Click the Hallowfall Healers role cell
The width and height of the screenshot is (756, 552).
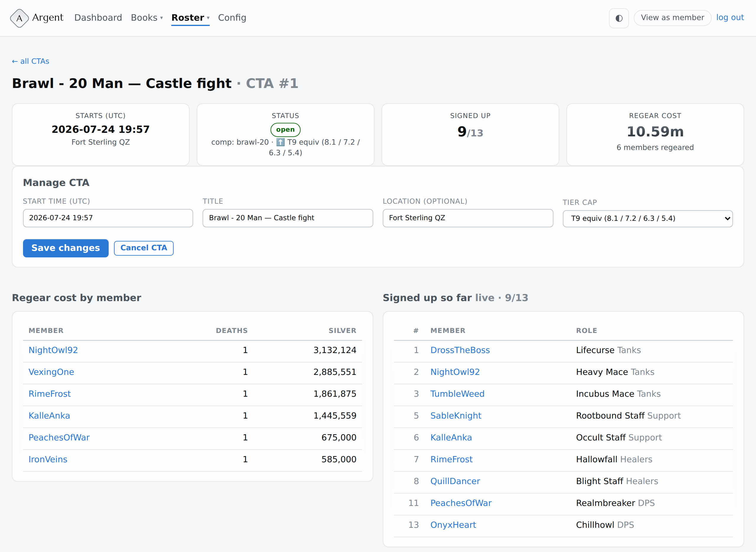pos(614,459)
